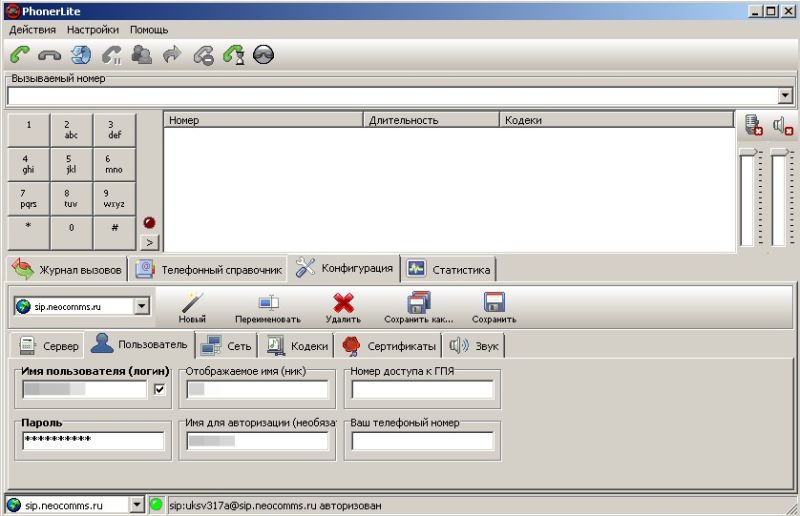The width and height of the screenshot is (800, 516).
Task: Click the microphone volume slider handle
Action: tap(749, 152)
